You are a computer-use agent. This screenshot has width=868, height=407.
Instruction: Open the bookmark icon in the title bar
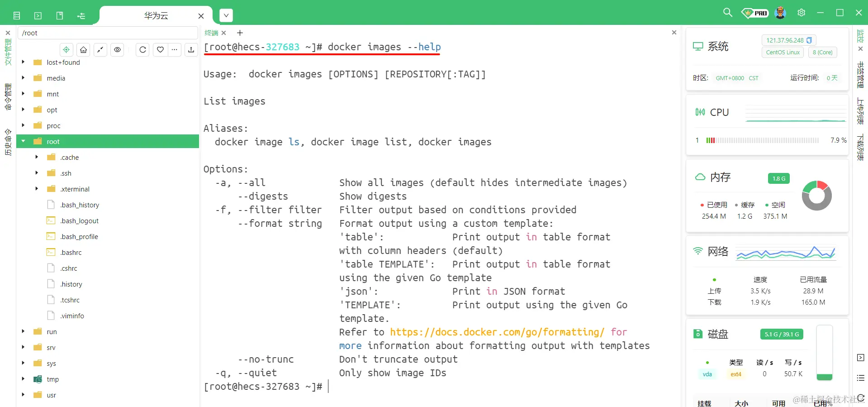(60, 16)
